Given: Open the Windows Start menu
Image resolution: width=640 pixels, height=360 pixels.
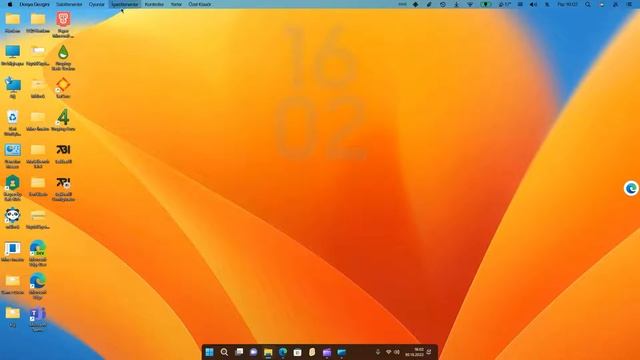Looking at the screenshot, I should [x=209, y=352].
